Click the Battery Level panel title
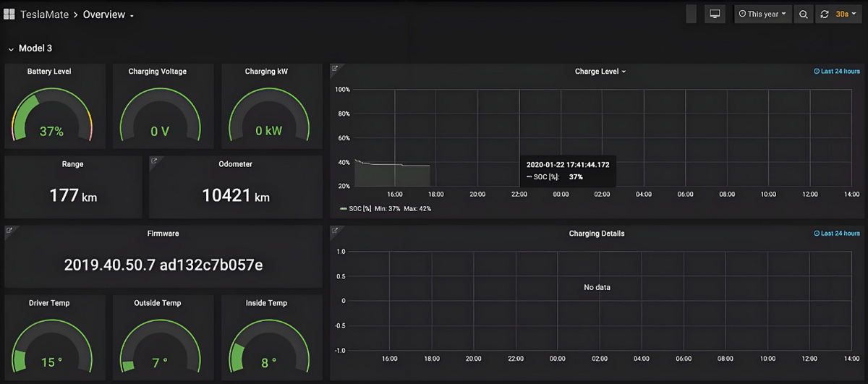This screenshot has width=868, height=384. 49,72
